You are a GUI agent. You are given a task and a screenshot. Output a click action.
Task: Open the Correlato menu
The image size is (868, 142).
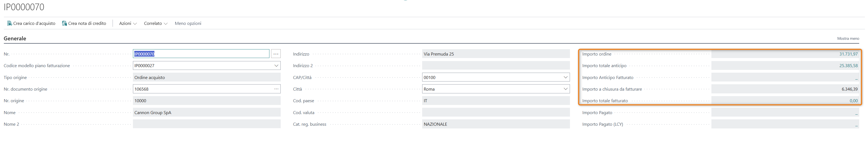coord(155,23)
